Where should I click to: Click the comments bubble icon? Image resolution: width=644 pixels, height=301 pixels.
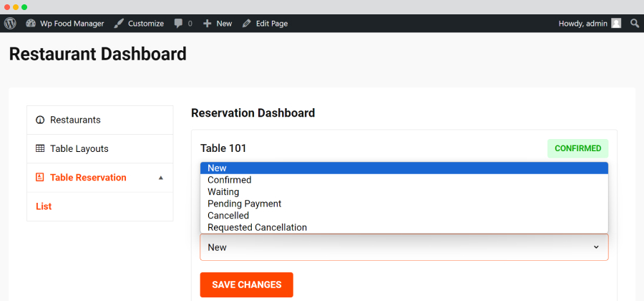point(178,24)
